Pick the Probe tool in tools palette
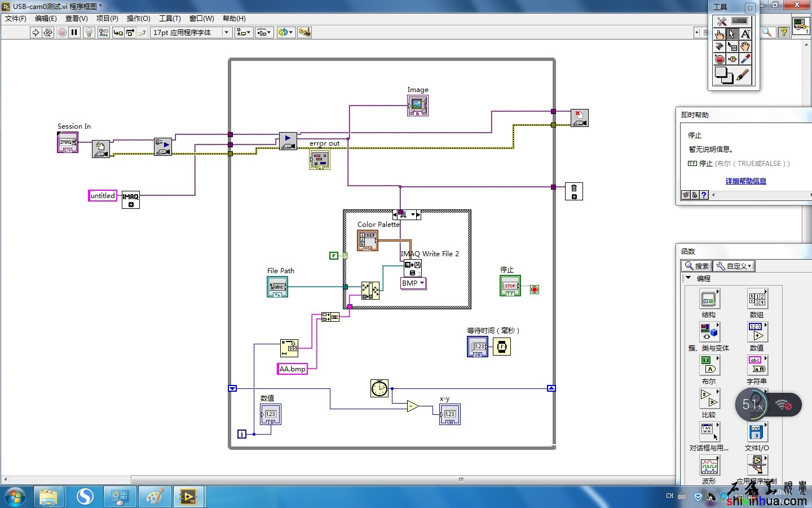Image resolution: width=812 pixels, height=508 pixels. 732,59
